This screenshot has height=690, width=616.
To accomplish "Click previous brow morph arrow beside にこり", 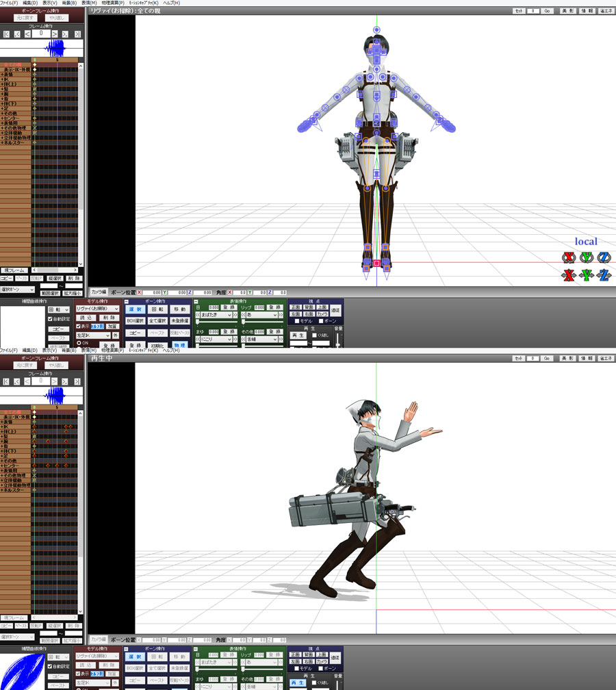I will tap(198, 340).
